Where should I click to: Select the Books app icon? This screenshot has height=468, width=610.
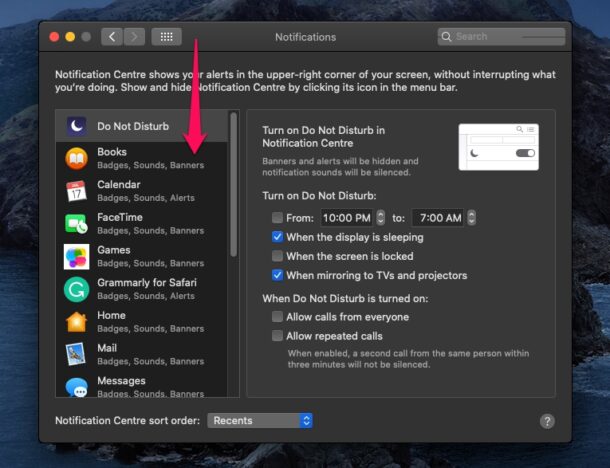pos(76,158)
